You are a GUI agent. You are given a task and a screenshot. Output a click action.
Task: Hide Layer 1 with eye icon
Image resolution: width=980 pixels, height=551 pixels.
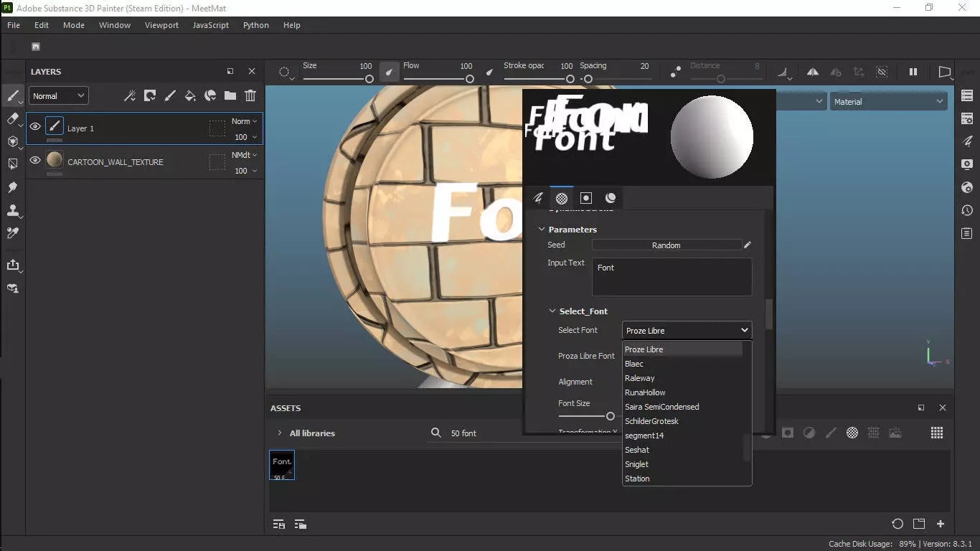click(x=35, y=127)
